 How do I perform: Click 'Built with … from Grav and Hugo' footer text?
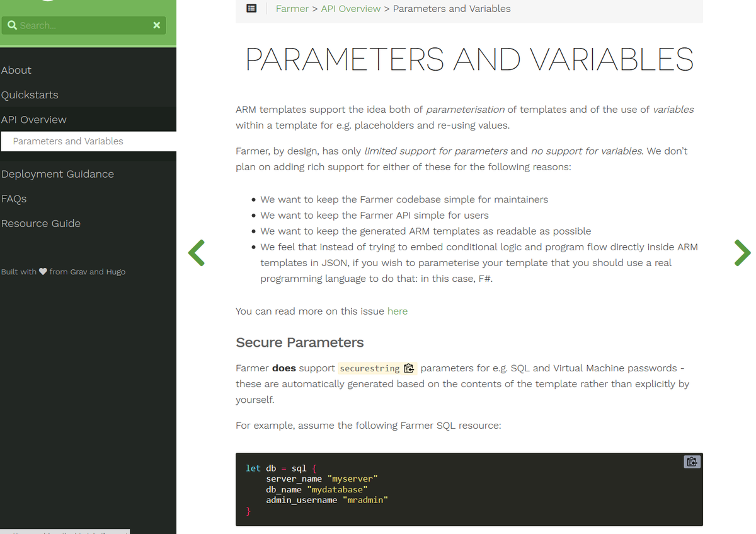click(63, 272)
